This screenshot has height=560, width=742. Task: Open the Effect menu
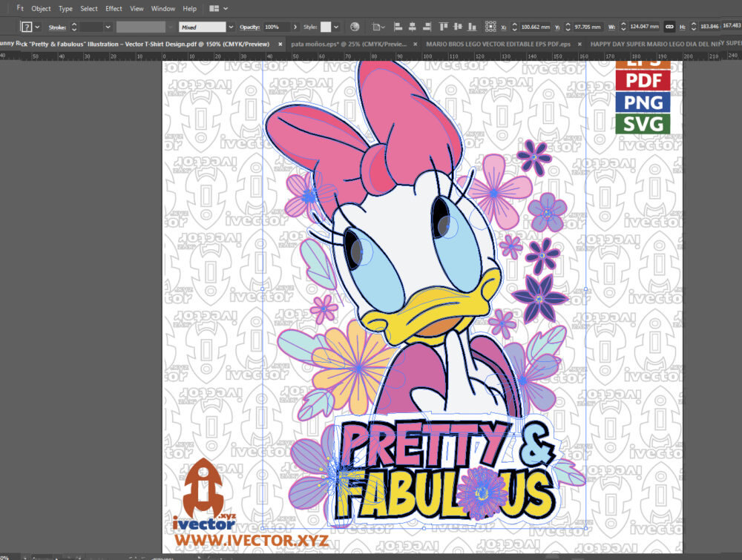114,8
